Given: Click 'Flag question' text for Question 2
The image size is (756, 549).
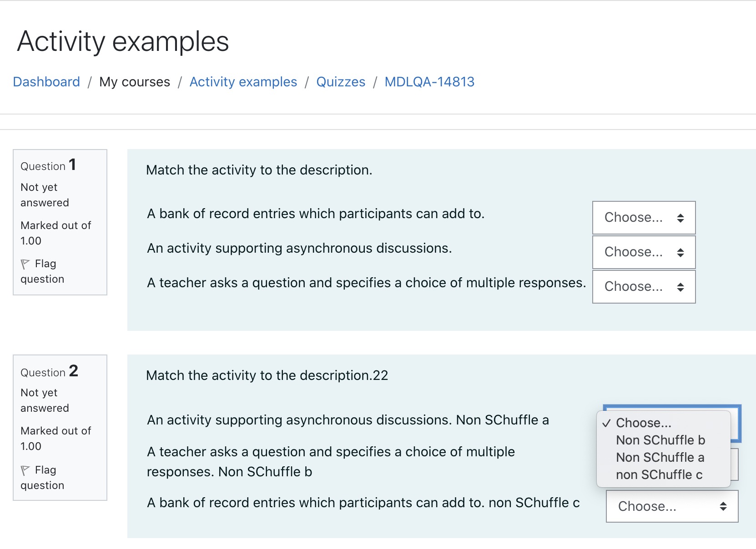Looking at the screenshot, I should coord(42,478).
